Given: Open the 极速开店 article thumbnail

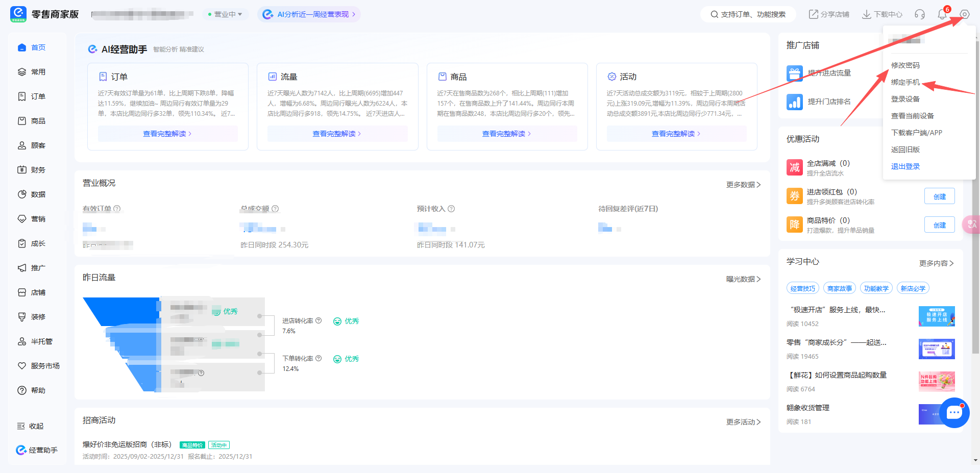Looking at the screenshot, I should 936,316.
